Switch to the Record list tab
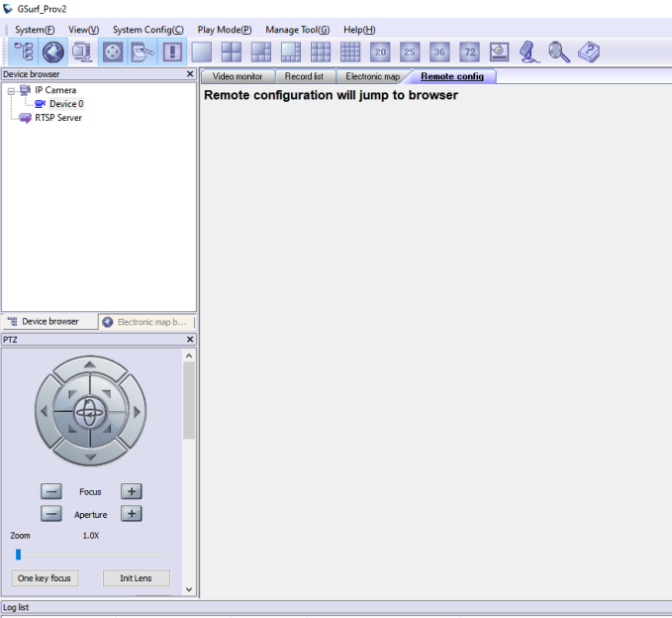The image size is (672, 618). (x=304, y=76)
